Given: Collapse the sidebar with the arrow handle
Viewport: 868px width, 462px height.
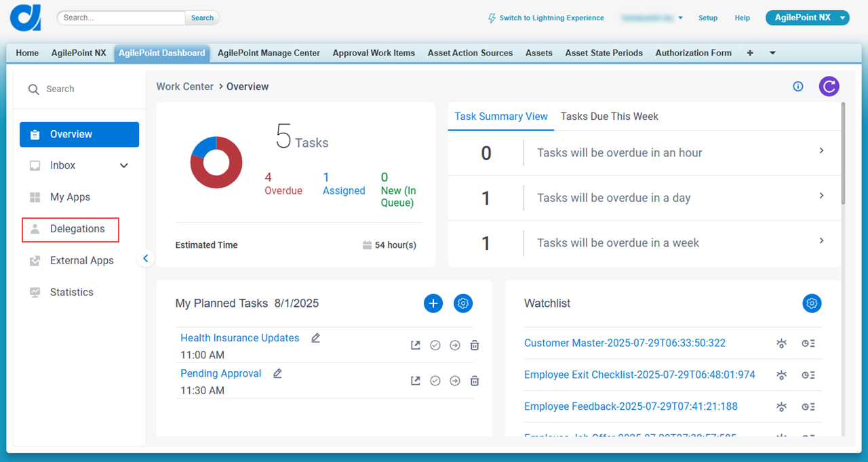Looking at the screenshot, I should click(x=146, y=258).
